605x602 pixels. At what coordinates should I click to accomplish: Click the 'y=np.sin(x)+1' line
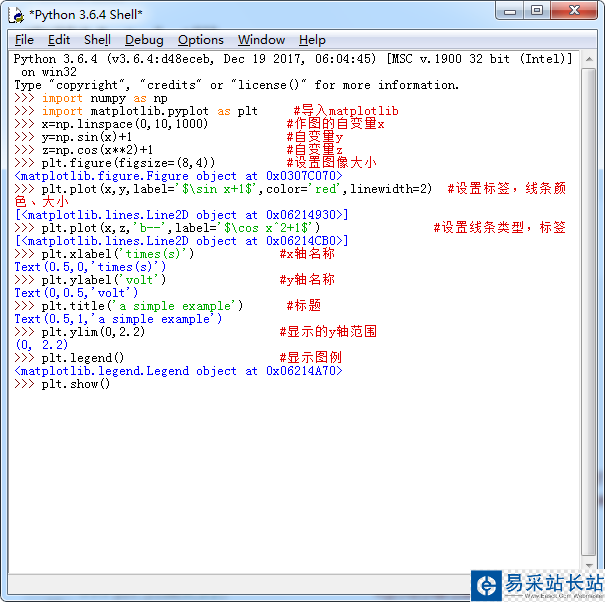[87, 137]
